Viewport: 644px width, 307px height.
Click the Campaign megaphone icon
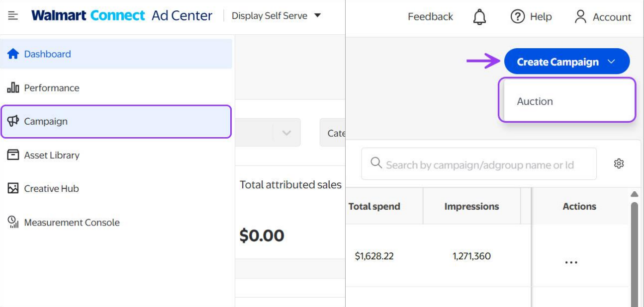[13, 121]
